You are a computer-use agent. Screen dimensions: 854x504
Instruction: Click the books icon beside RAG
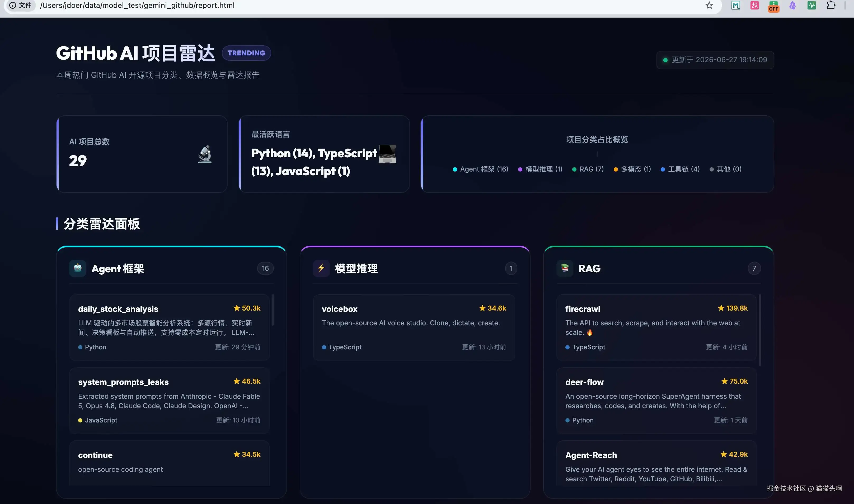point(565,268)
